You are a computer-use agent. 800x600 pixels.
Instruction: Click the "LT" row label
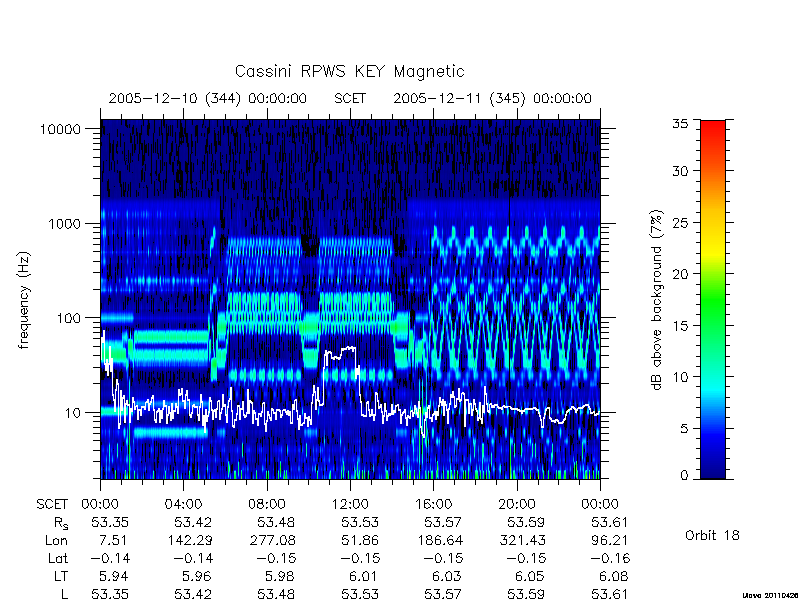[61, 577]
